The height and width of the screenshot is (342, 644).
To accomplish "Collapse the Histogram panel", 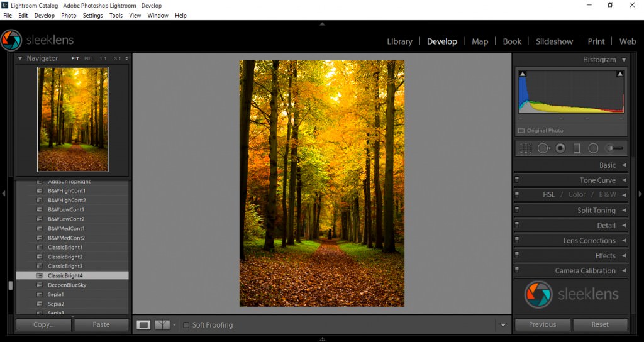I will tap(624, 60).
